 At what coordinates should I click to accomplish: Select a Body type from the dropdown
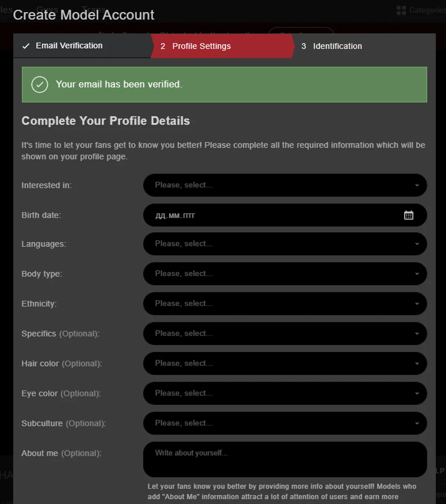click(285, 274)
